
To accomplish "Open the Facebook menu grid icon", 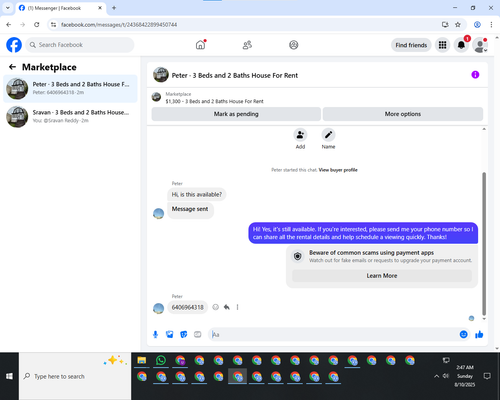I will [442, 45].
